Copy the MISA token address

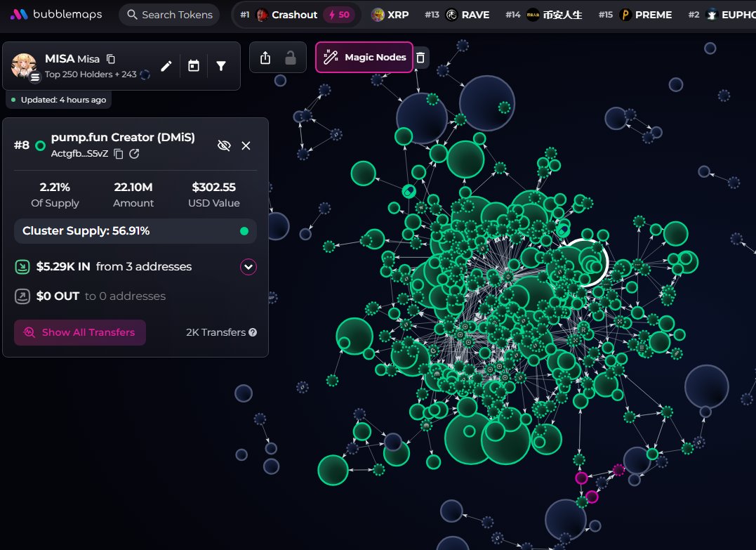tap(111, 59)
